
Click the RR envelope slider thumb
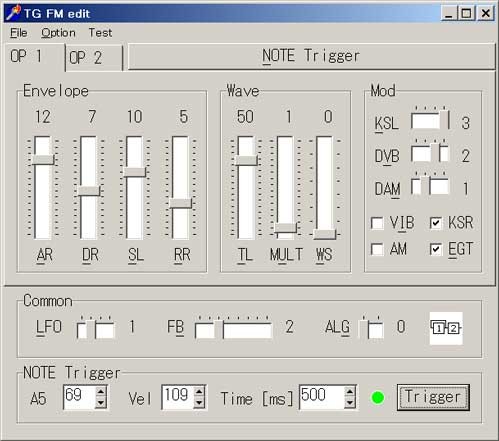click(181, 203)
